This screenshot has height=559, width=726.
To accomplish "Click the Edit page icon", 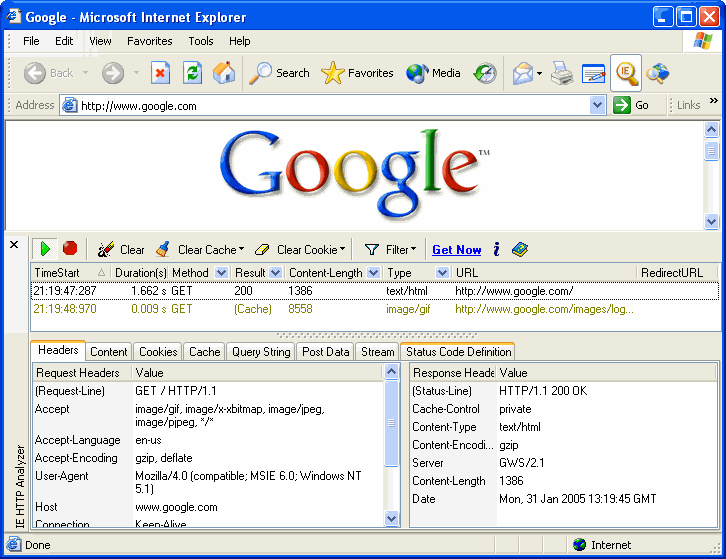I will click(594, 73).
